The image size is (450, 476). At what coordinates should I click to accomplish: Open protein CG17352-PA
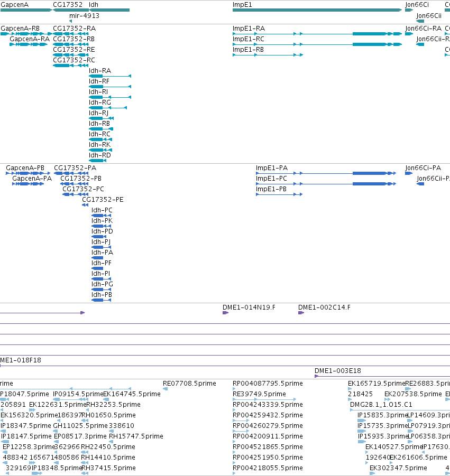71,173
